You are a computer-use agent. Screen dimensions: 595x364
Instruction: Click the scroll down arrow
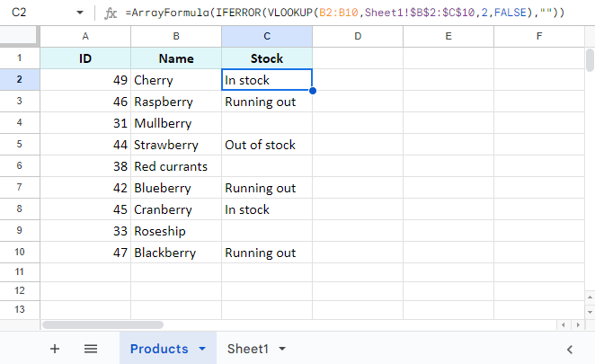(x=590, y=313)
